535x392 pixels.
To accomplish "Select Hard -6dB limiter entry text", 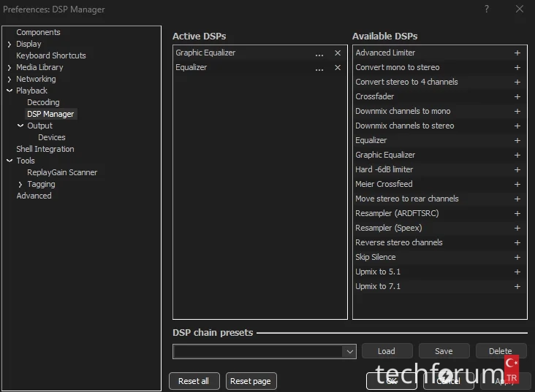I will click(384, 169).
